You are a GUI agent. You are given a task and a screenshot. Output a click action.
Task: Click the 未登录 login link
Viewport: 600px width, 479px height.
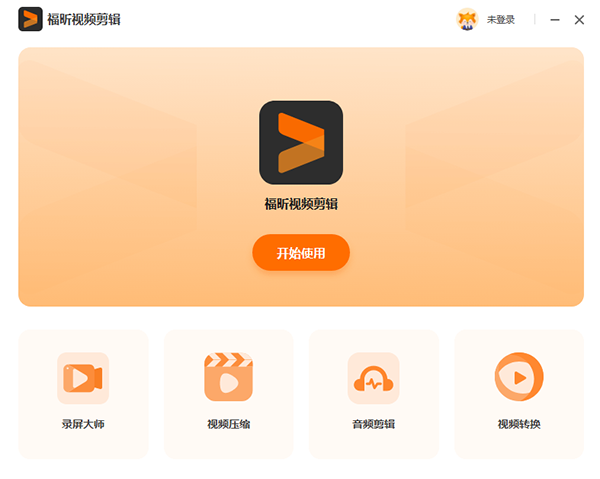[501, 20]
